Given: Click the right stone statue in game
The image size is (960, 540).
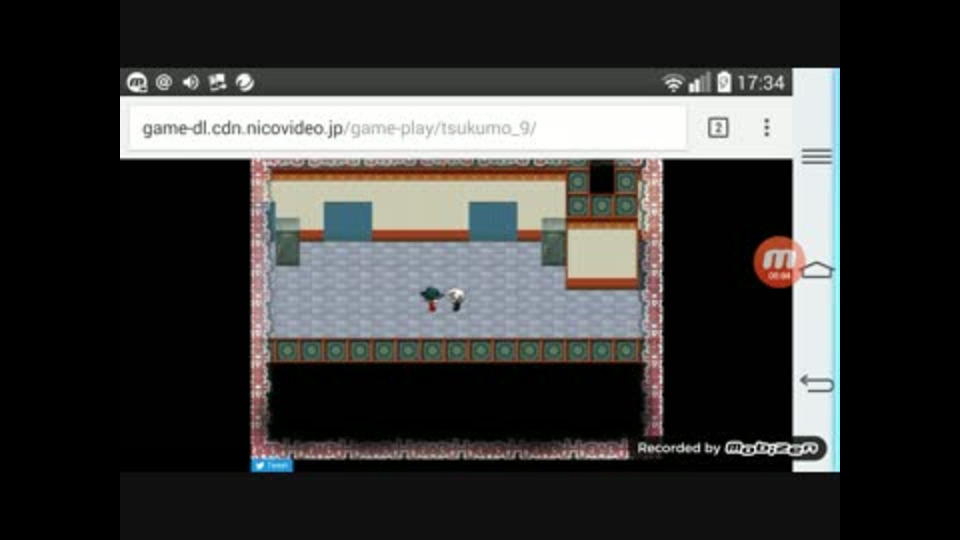Looking at the screenshot, I should (x=553, y=242).
